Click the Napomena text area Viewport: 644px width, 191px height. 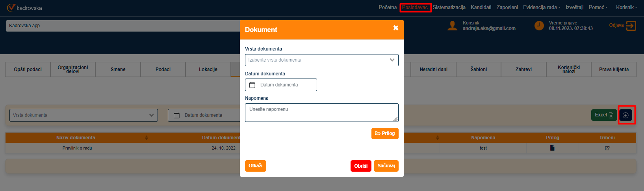(321, 112)
